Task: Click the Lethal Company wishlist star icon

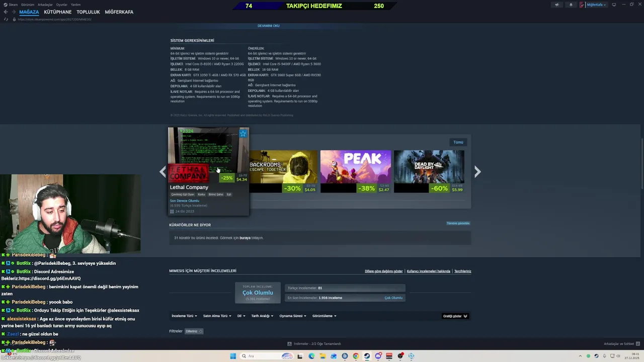Action: pyautogui.click(x=243, y=133)
